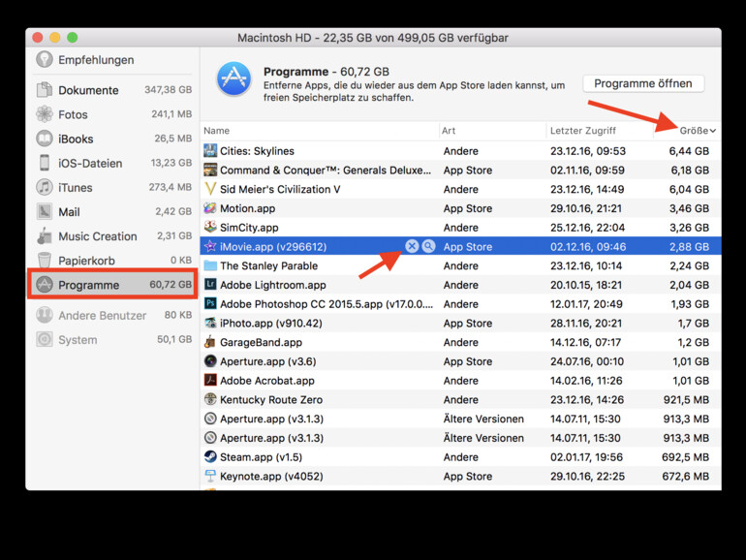Click the 02.11.16, 09:59 access date
Screen dimensions: 746x560
pyautogui.click(x=586, y=170)
